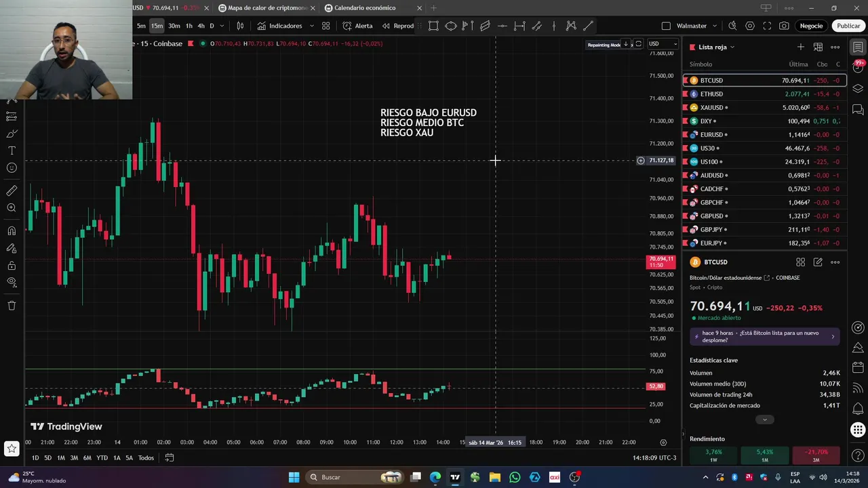Expand the Lista roja watchlist dropdown
Screen dimensions: 868x488
click(732, 47)
